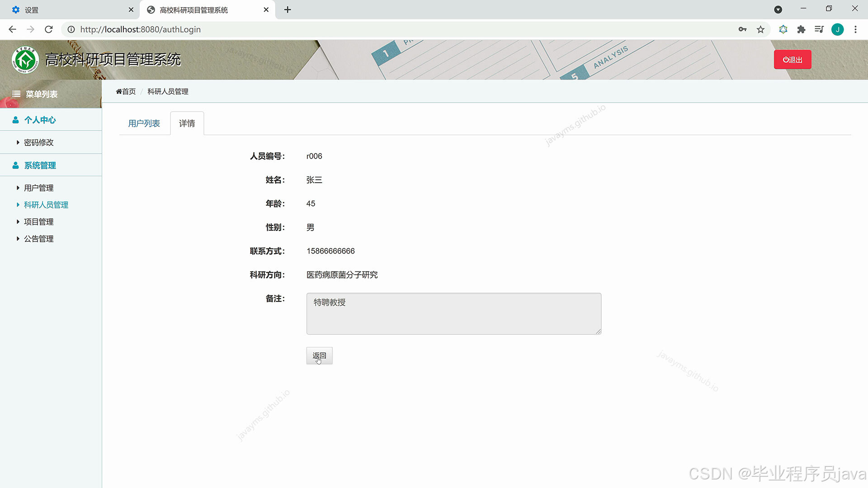868x488 pixels.
Task: Click the 系统管理 person icon
Action: (15, 165)
